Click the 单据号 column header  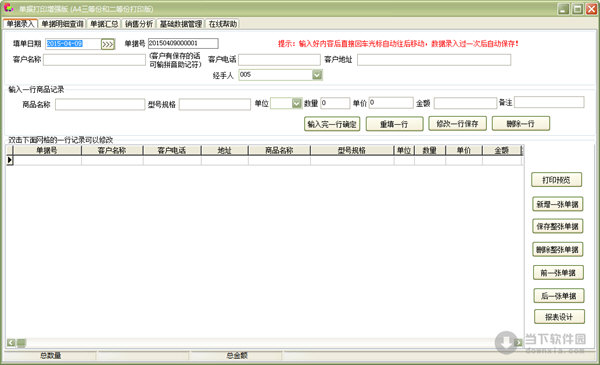point(47,150)
